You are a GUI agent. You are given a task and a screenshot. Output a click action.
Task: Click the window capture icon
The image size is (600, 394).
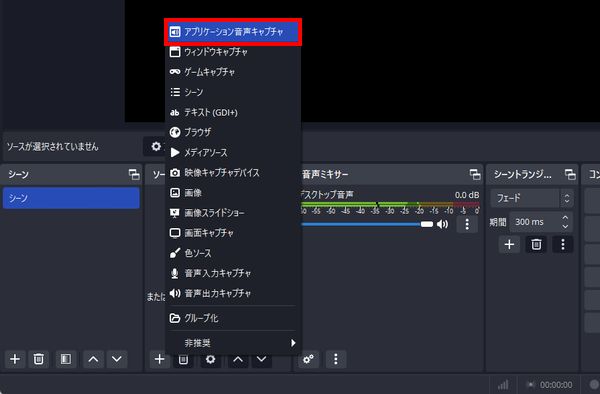175,52
